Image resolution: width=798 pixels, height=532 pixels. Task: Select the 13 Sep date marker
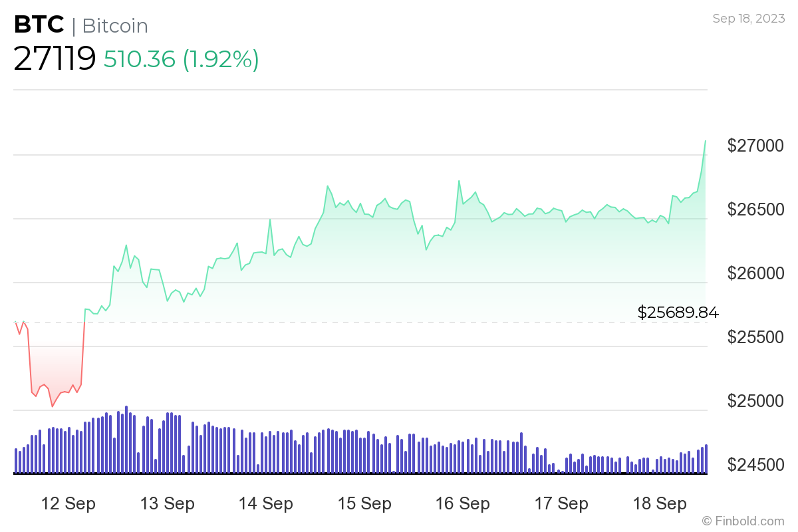[168, 504]
